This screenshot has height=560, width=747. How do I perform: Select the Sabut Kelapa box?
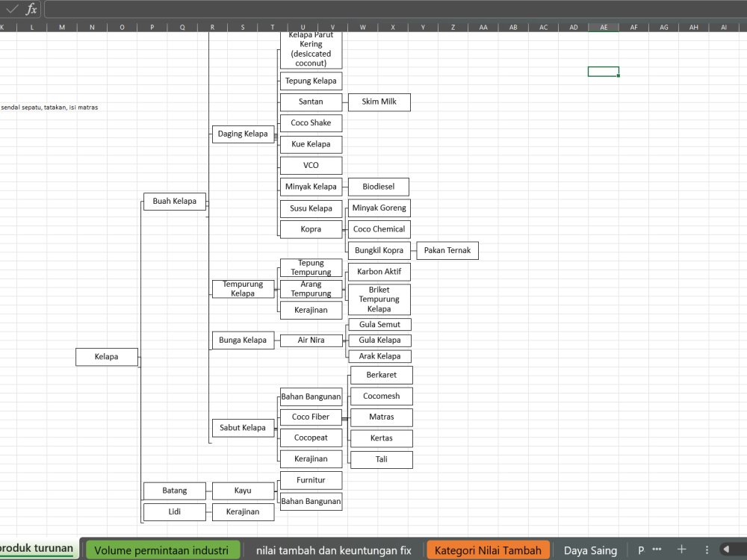tap(243, 428)
